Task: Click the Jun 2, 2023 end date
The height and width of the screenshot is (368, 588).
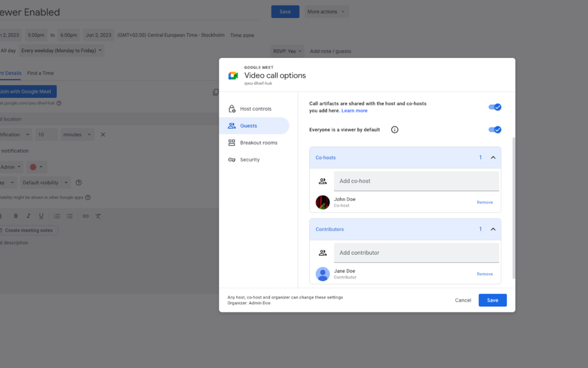Action: point(98,35)
